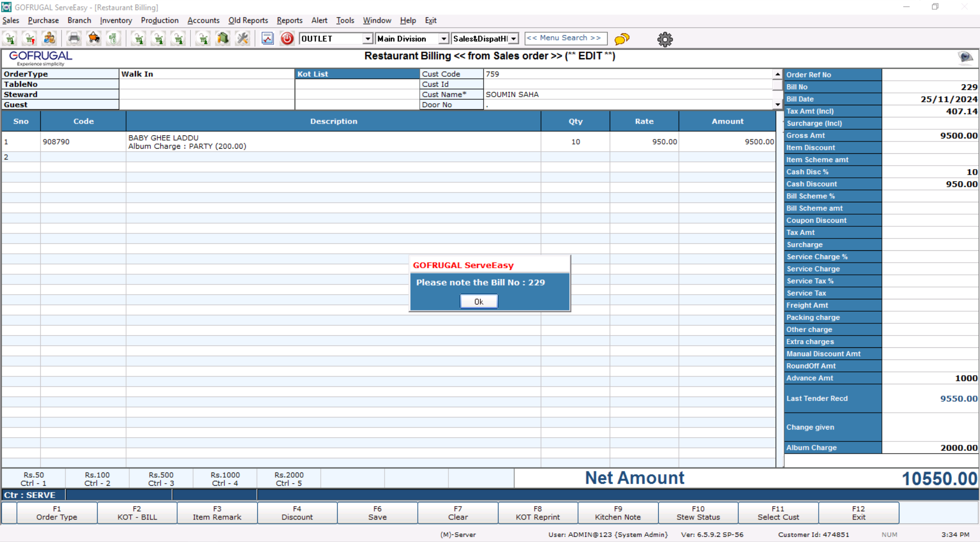Viewport: 980px width, 542px height.
Task: Click the wrench and screwdriver tools icon
Action: pos(243,38)
